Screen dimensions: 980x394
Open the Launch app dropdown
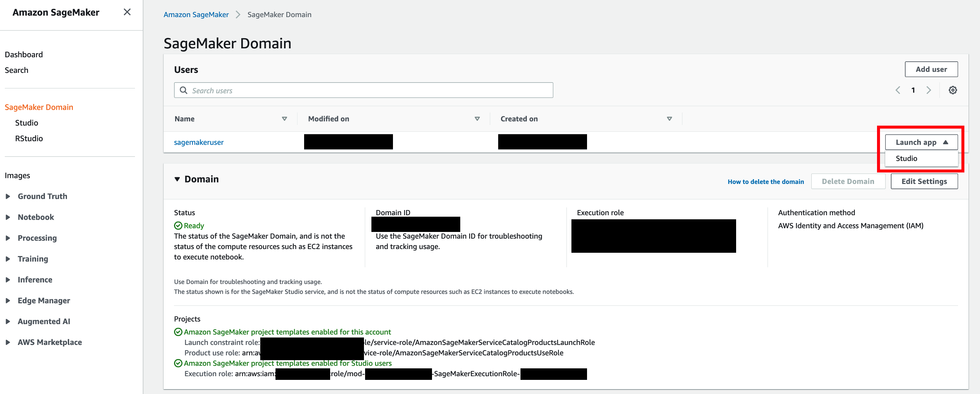pyautogui.click(x=921, y=142)
